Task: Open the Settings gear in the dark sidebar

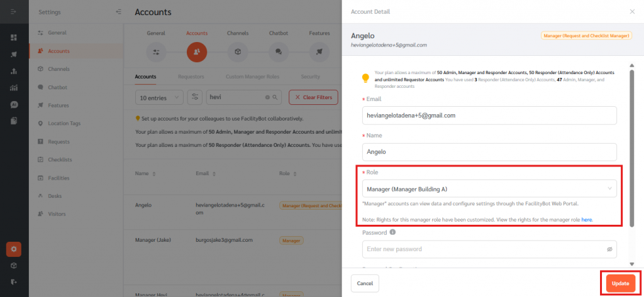Action: coord(14,249)
